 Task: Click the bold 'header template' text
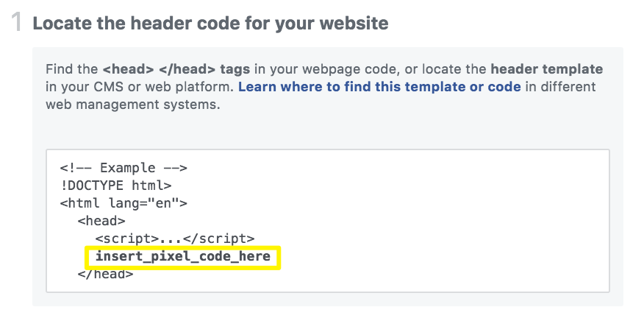546,69
